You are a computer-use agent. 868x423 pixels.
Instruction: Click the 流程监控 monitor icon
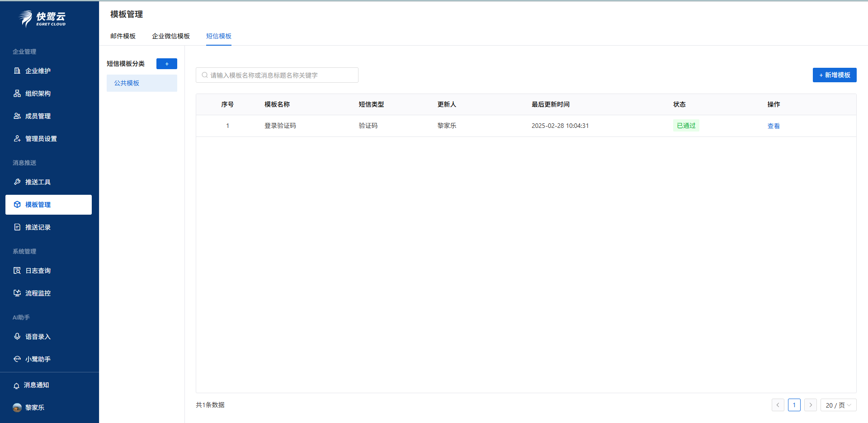pyautogui.click(x=17, y=293)
